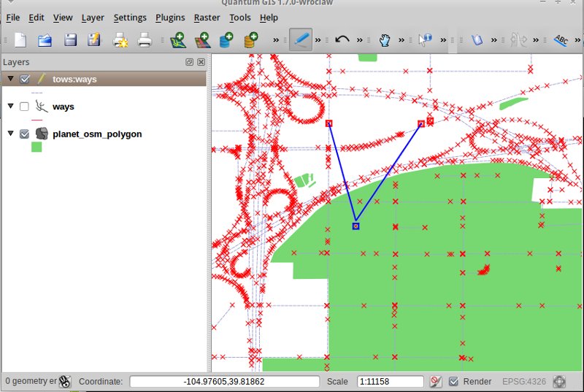Image resolution: width=584 pixels, height=392 pixels.
Task: Enable the ways layer checkbox
Action: coord(25,107)
